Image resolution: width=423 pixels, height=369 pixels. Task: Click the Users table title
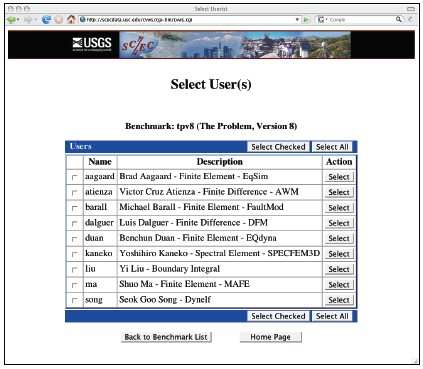click(x=80, y=146)
